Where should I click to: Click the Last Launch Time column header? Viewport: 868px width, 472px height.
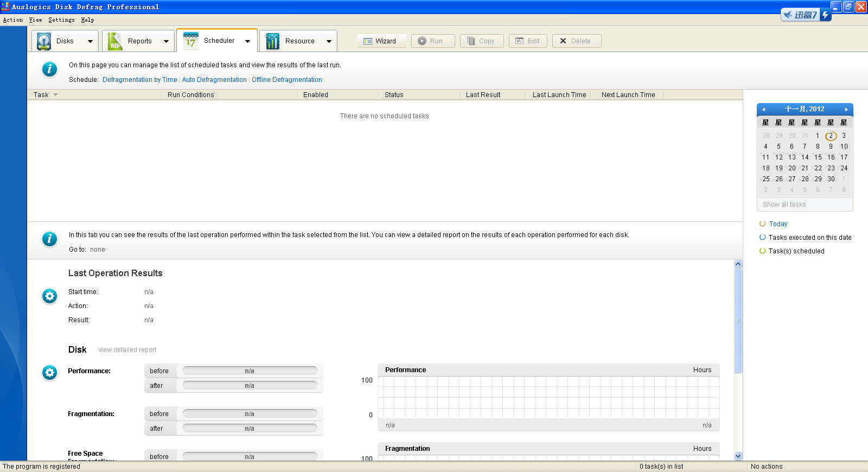coord(559,95)
